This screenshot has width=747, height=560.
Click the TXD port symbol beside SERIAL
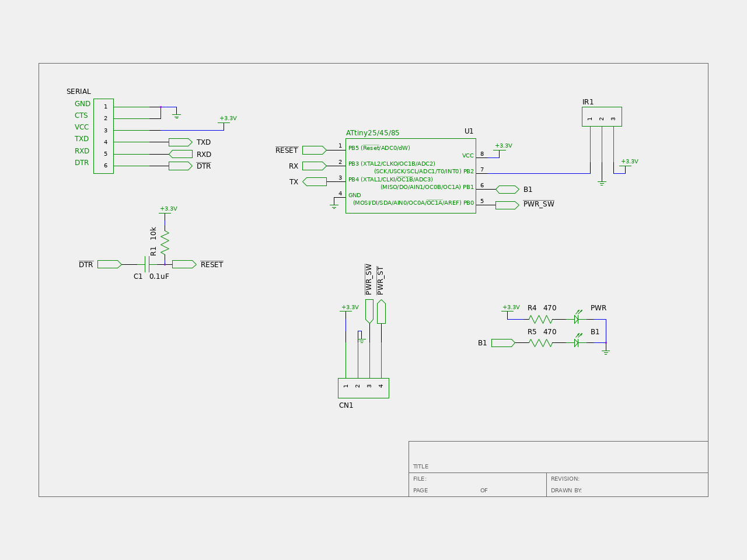[180, 142]
